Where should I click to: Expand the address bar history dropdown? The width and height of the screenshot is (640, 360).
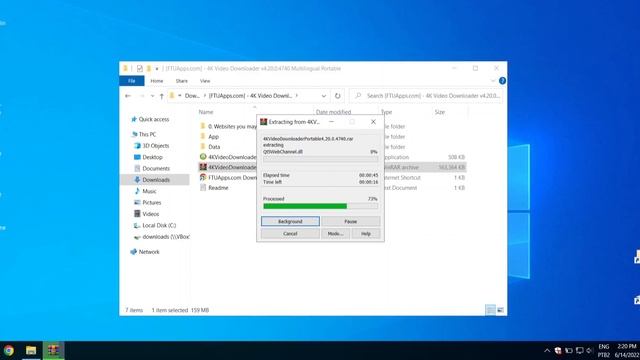click(324, 96)
